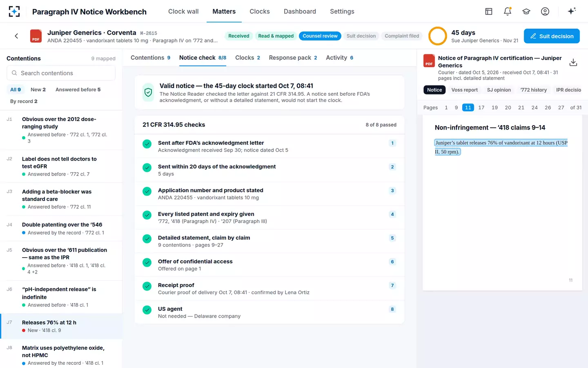
Task: Open contention J4 Double patenting over '546
Action: 61,229
